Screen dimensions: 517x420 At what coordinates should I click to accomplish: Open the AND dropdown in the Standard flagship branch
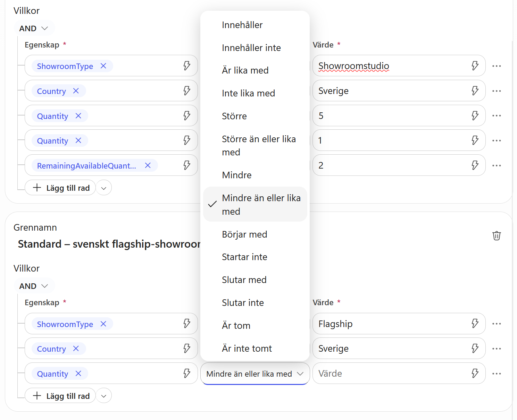[x=34, y=286]
